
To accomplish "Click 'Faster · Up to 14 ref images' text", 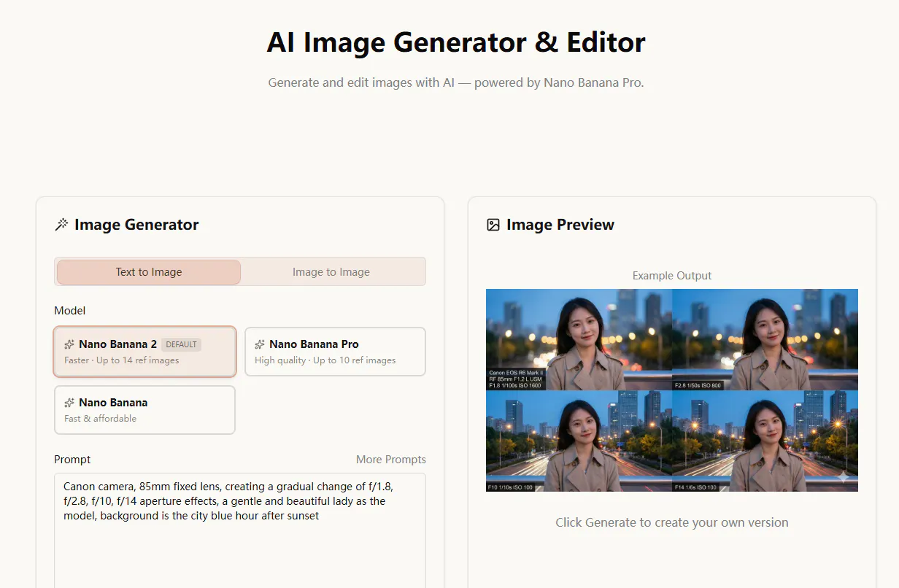I will [121, 360].
